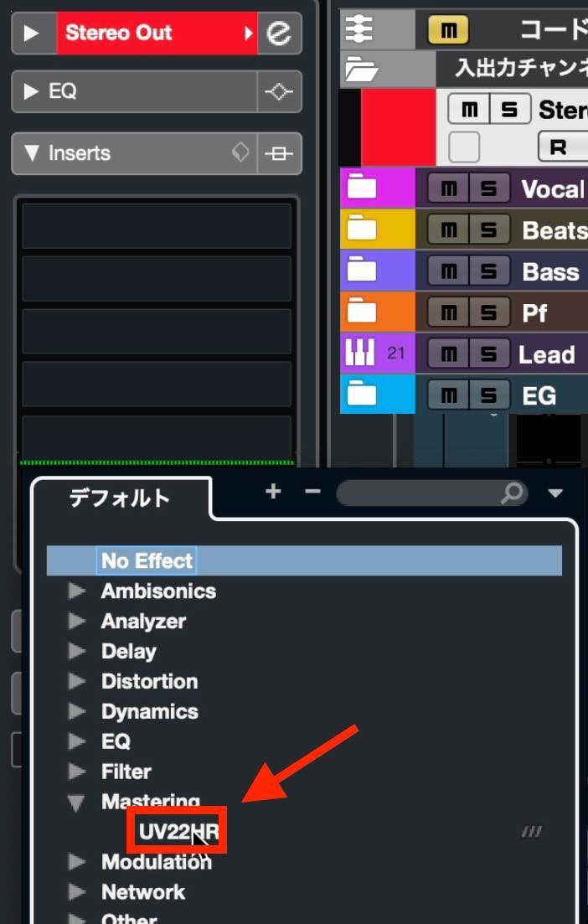Solo the Pf track
This screenshot has width=588, height=924.
click(489, 312)
